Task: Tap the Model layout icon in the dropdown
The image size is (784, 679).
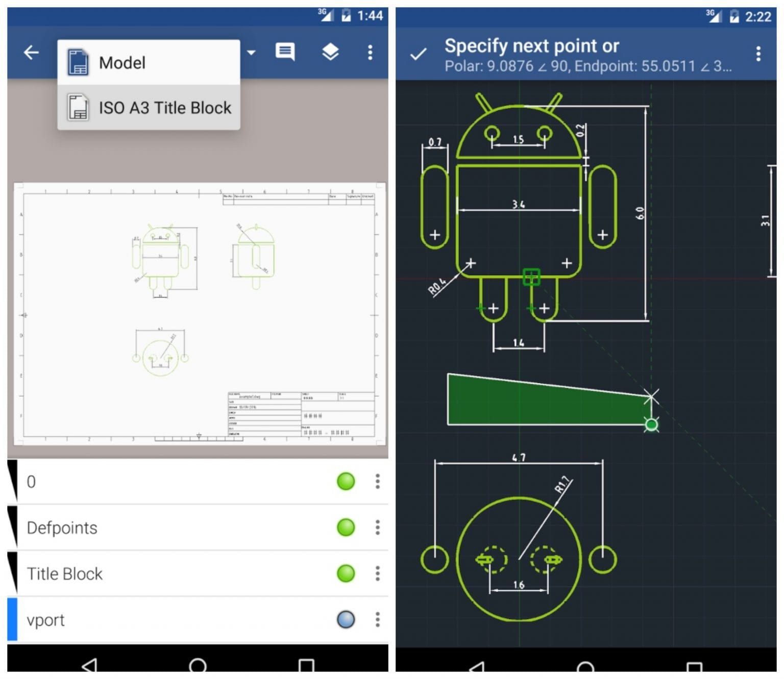Action: click(78, 62)
